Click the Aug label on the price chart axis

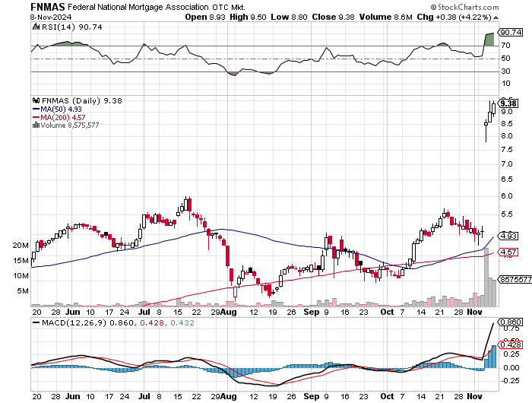pos(228,312)
